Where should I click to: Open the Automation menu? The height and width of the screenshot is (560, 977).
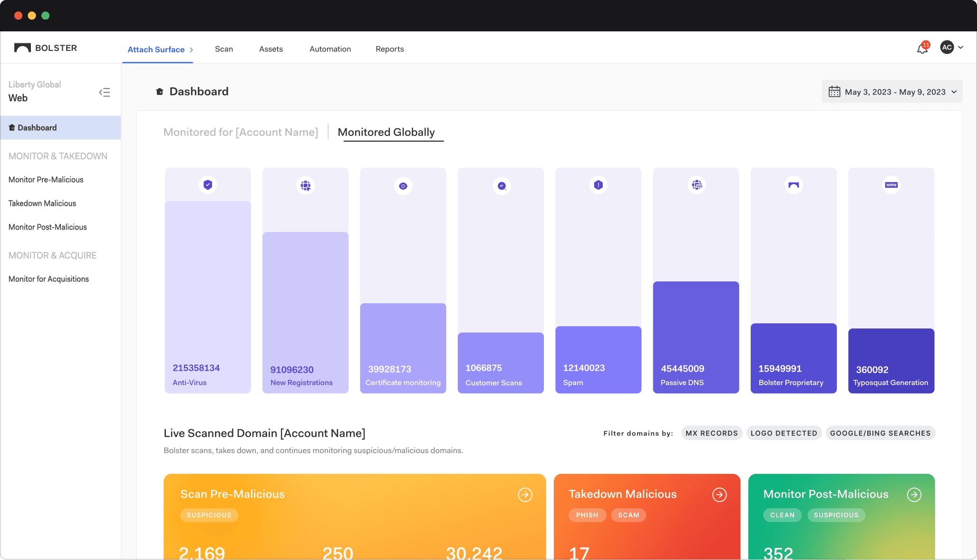(x=330, y=49)
